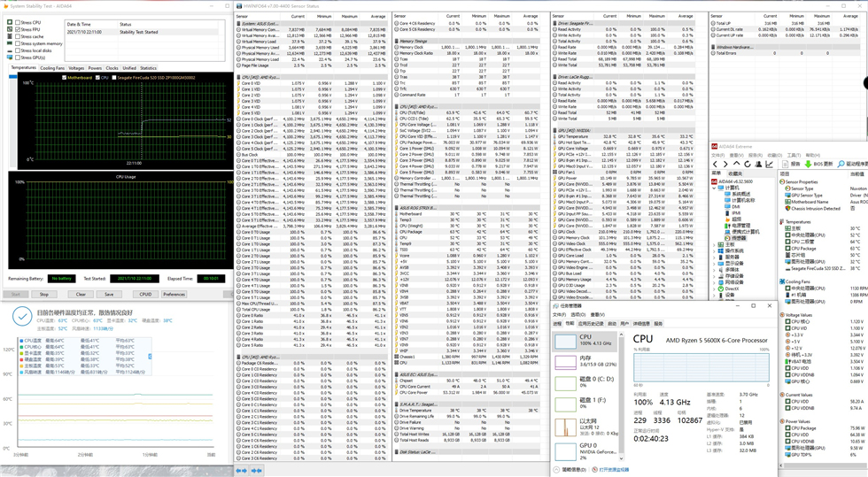Click the up-level arrow in AIDA64 toolbar
The image size is (868, 477).
click(736, 165)
